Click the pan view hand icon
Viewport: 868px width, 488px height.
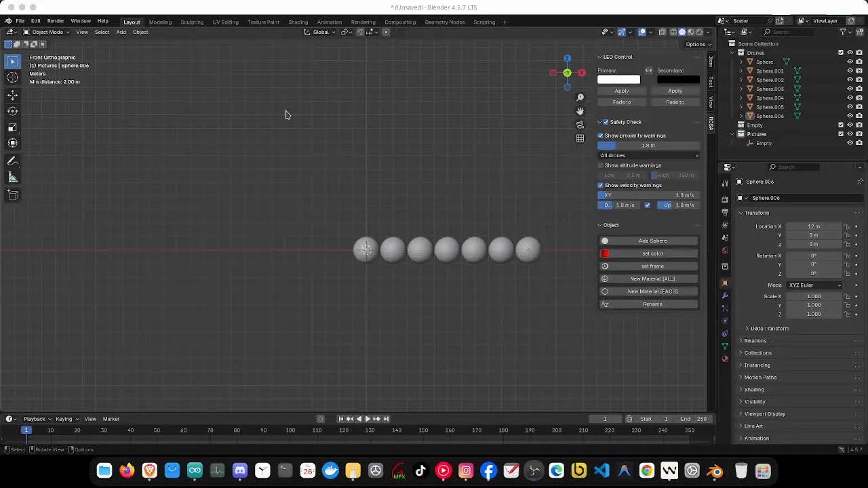[580, 111]
